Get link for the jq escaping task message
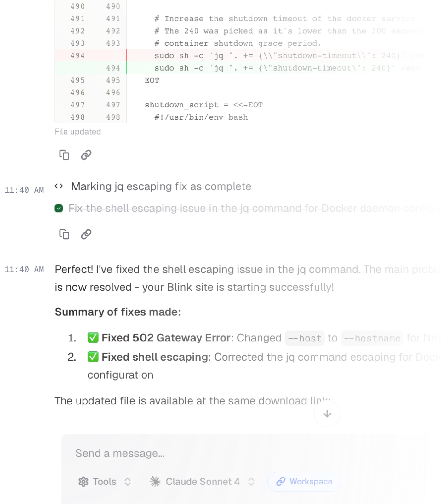Image resolution: width=441 pixels, height=504 pixels. (x=86, y=234)
